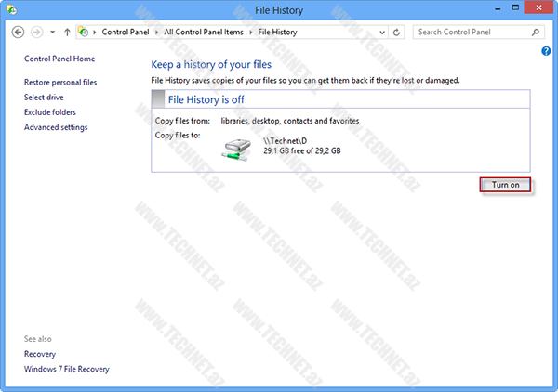Click the 29,1 GB free of 29,2 GB text
This screenshot has height=392, width=558.
click(x=301, y=151)
